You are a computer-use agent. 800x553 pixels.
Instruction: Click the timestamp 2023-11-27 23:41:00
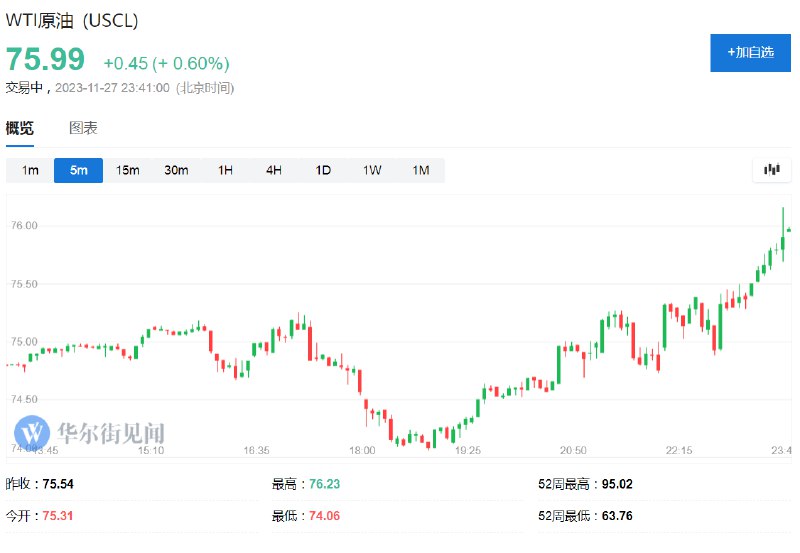[x=112, y=88]
